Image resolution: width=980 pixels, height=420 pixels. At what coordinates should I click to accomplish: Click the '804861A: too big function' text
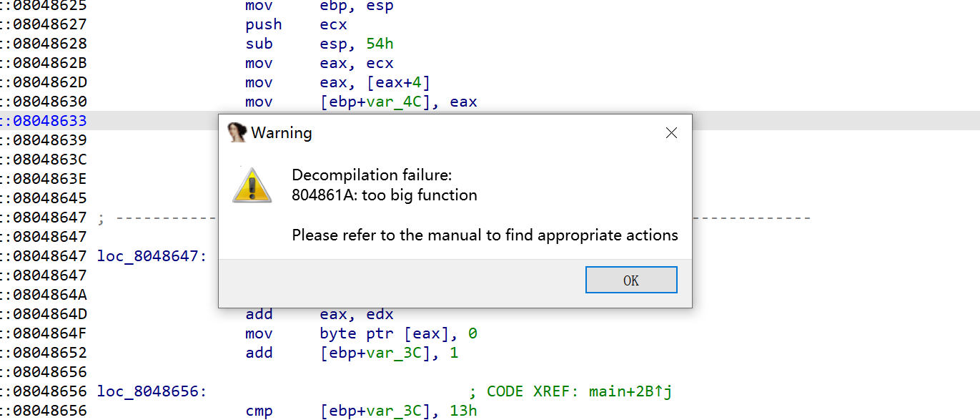pyautogui.click(x=385, y=195)
